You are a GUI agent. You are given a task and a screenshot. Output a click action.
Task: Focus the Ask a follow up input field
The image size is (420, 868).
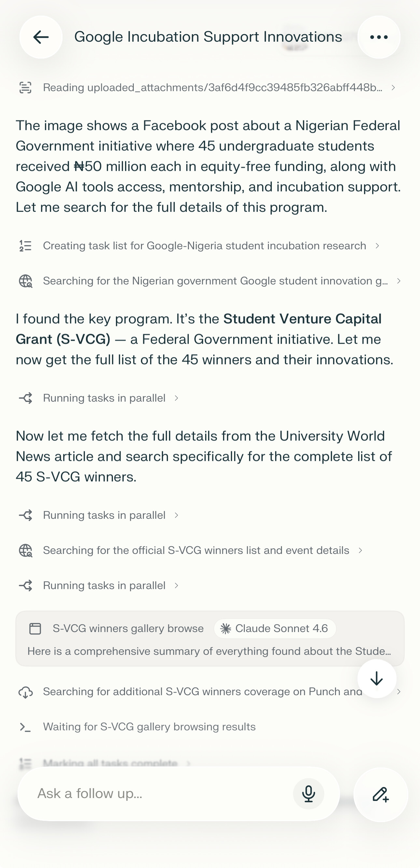(x=162, y=794)
